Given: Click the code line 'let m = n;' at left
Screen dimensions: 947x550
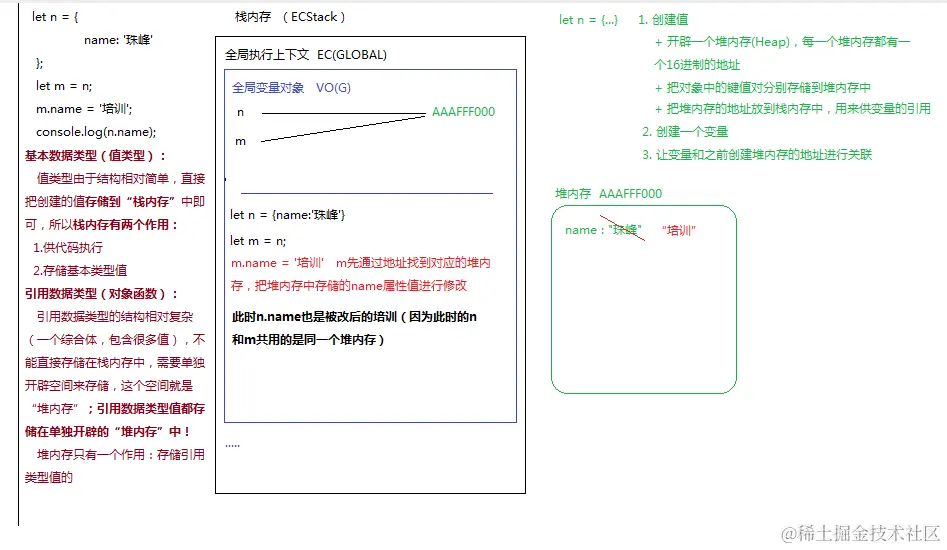Looking at the screenshot, I should (64, 86).
